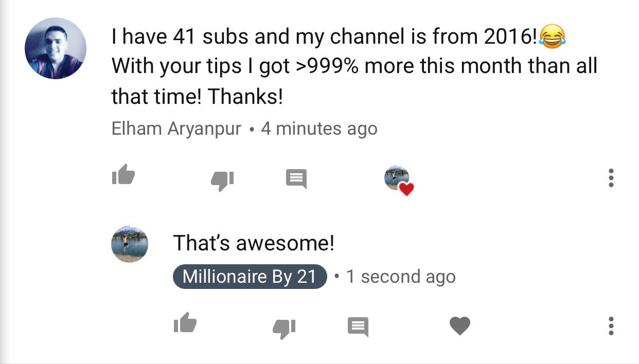The image size is (639, 364).
Task: Tap the reply icon under Elham's comment
Action: 296,179
